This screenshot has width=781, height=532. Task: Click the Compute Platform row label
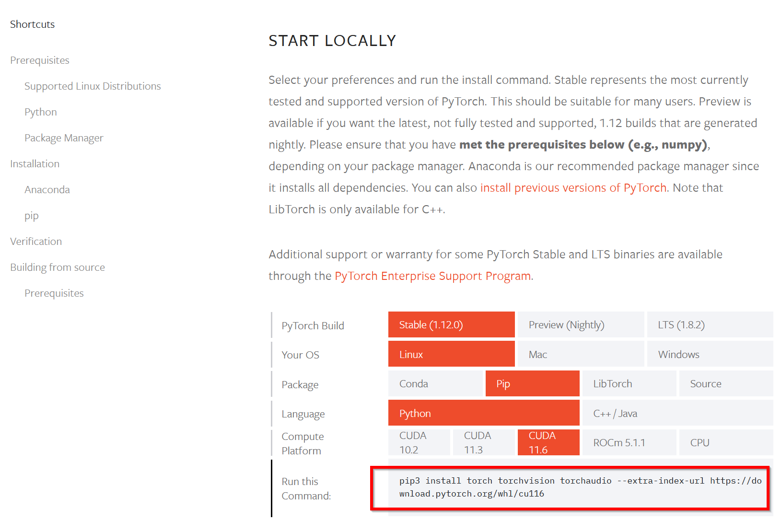(303, 444)
